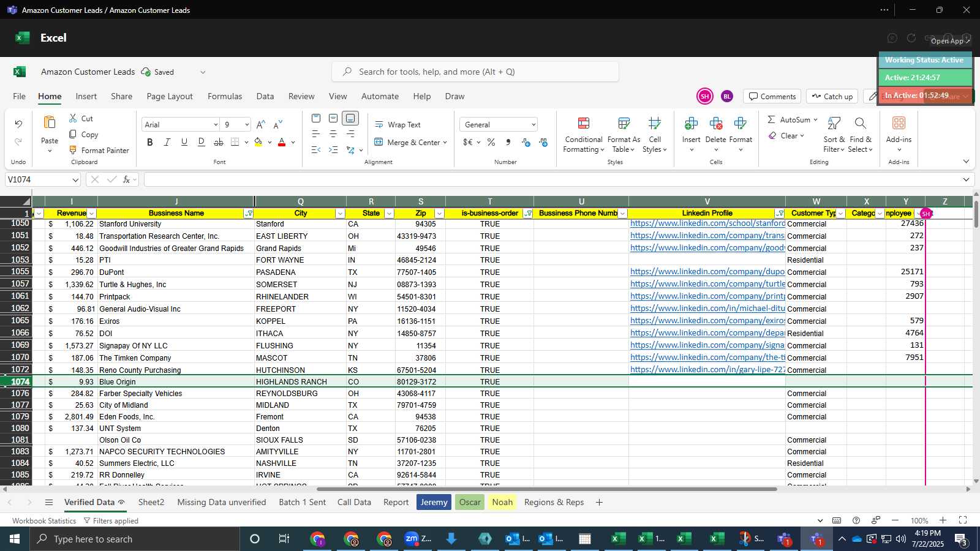
Task: Expand the AutoSum dropdown arrow
Action: (815, 119)
